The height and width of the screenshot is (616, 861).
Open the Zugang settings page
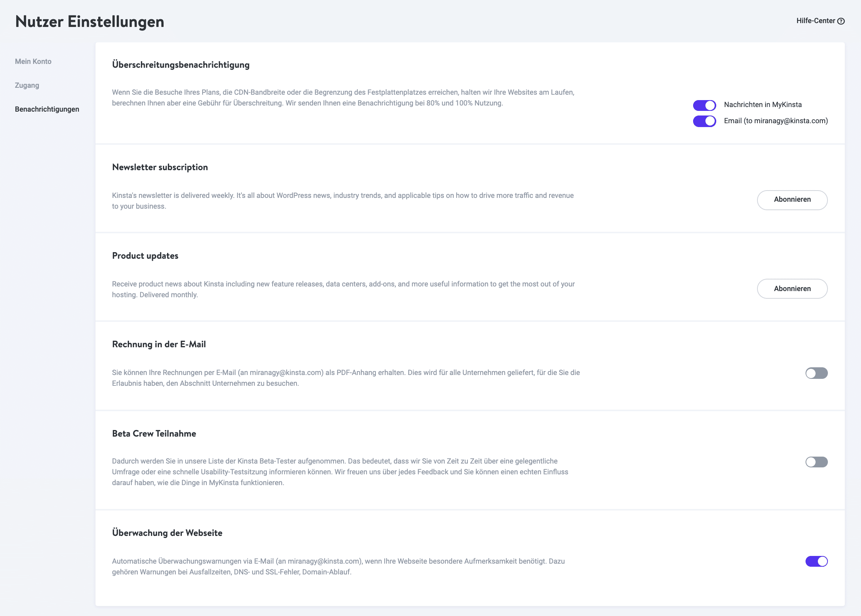coord(27,85)
